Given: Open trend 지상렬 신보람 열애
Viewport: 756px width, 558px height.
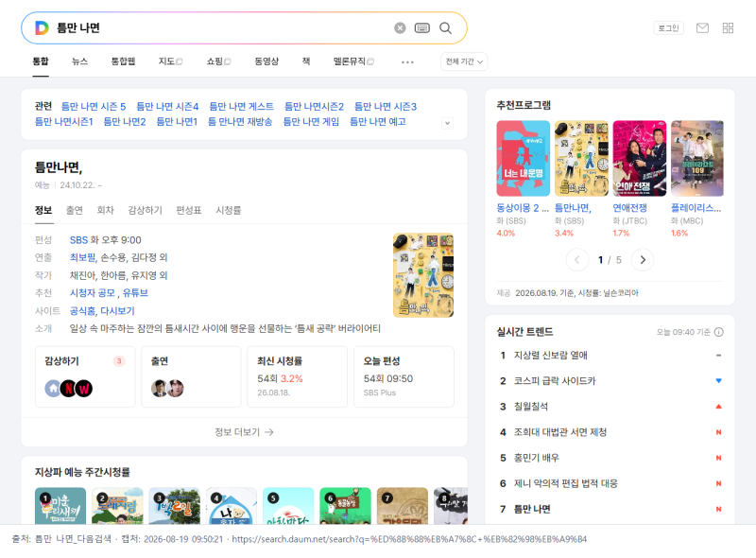Looking at the screenshot, I should click(551, 356).
